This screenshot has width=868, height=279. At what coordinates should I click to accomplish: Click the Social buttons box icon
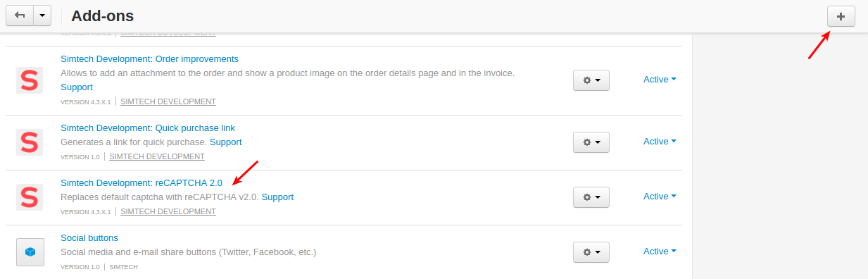30,252
